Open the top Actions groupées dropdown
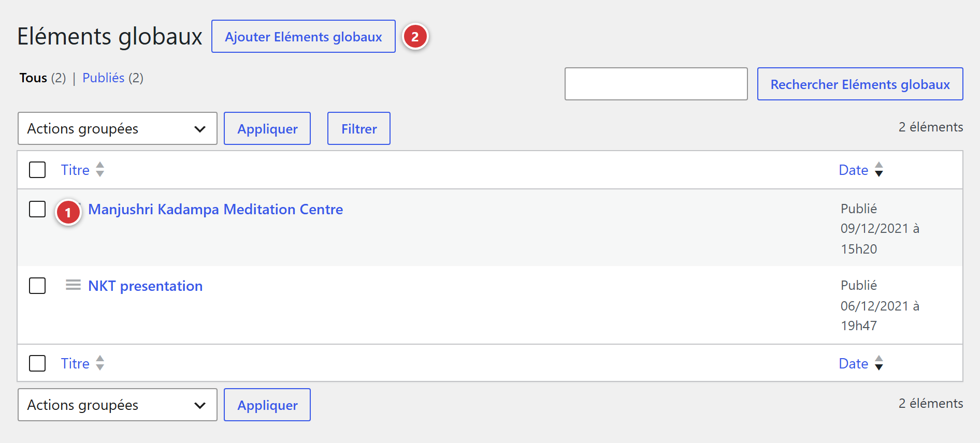980x443 pixels. (x=118, y=128)
